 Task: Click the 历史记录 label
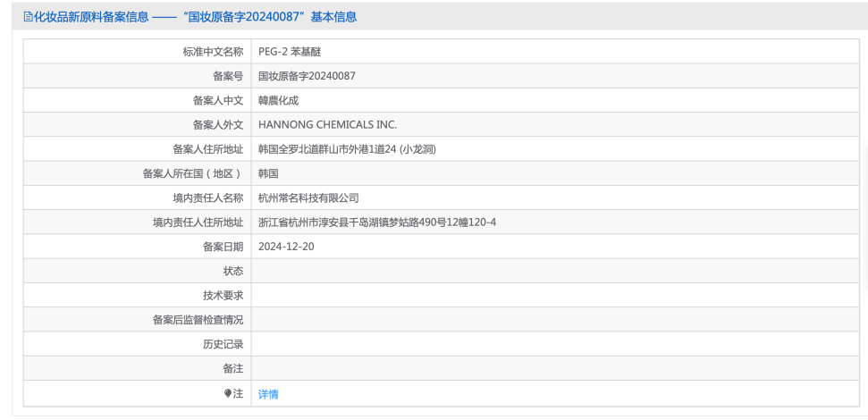pos(223,344)
